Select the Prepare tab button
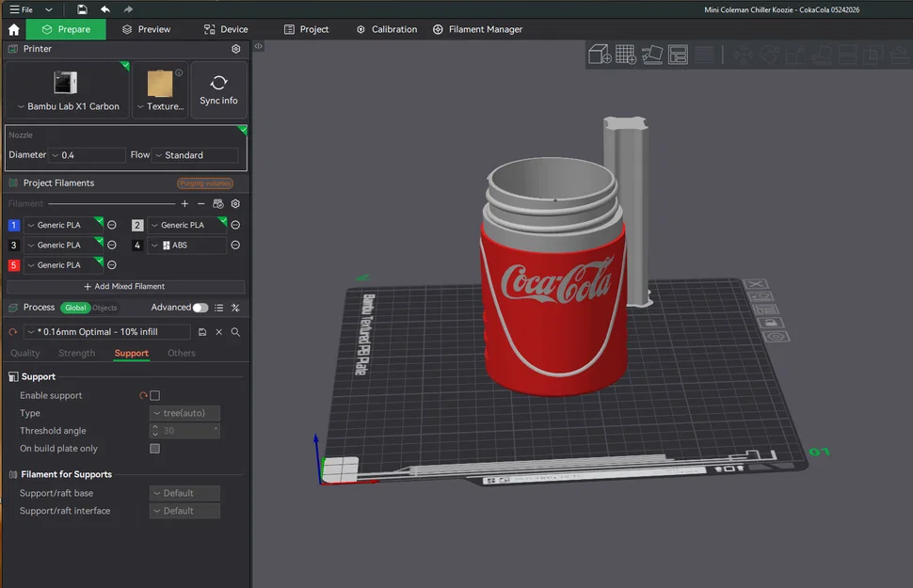 [66, 30]
